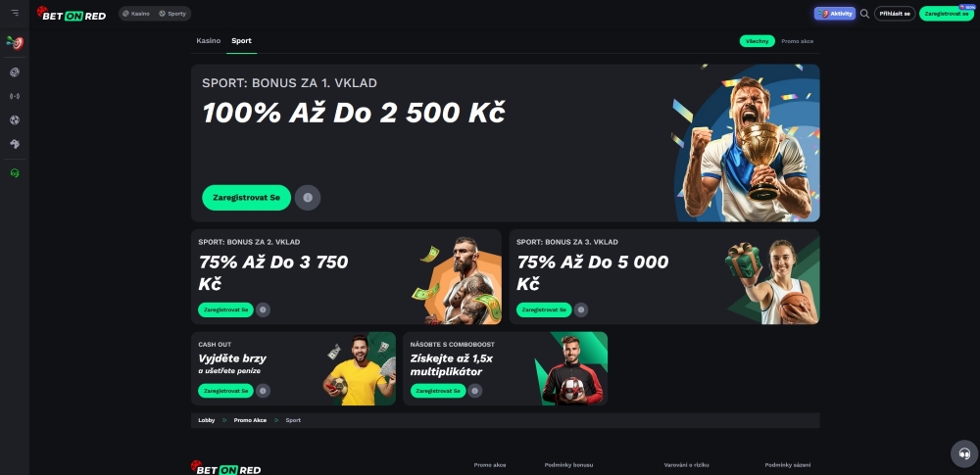Image resolution: width=980 pixels, height=475 pixels.
Task: Open the search magnifier in header
Action: click(x=864, y=14)
